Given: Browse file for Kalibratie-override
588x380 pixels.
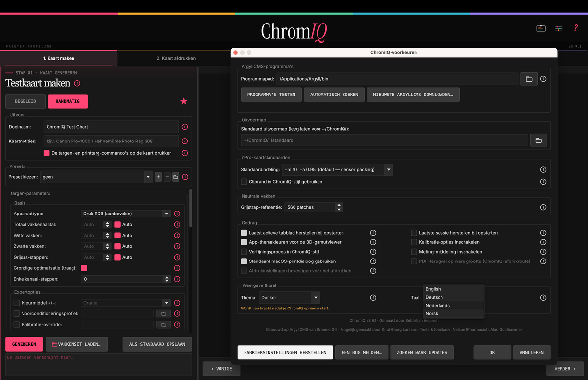Looking at the screenshot, I should pyautogui.click(x=163, y=324).
